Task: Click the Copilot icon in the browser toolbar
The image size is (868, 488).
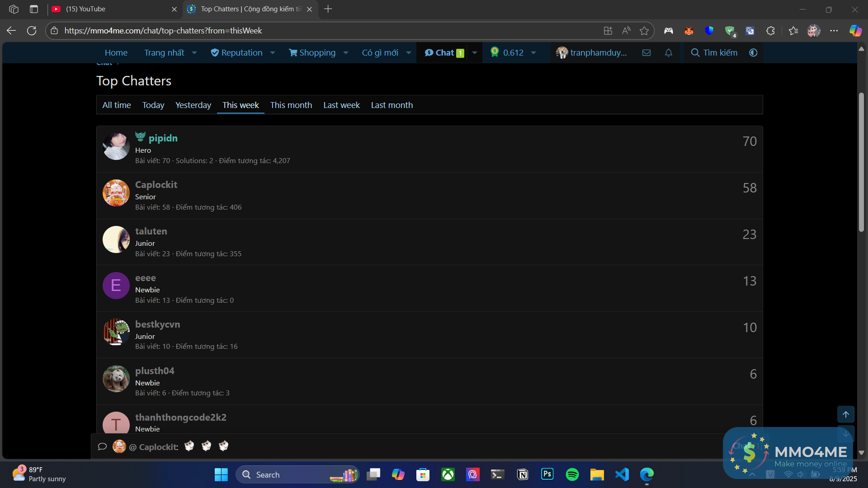Action: (855, 31)
